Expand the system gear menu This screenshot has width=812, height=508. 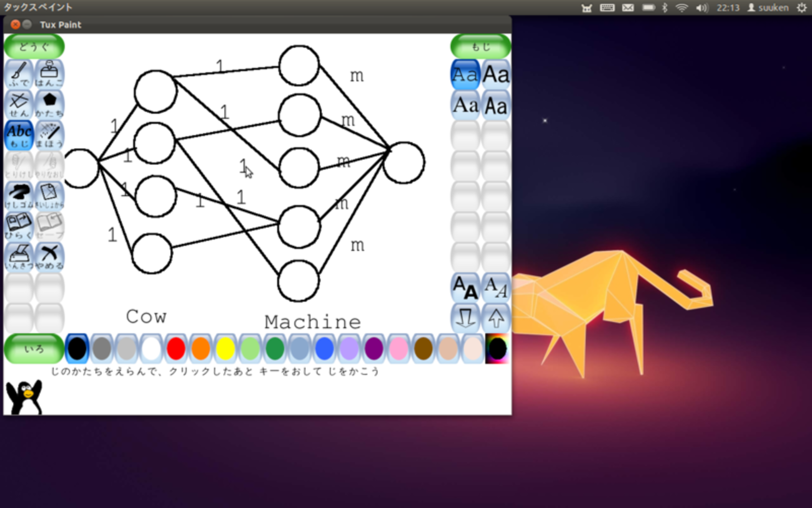(x=801, y=7)
